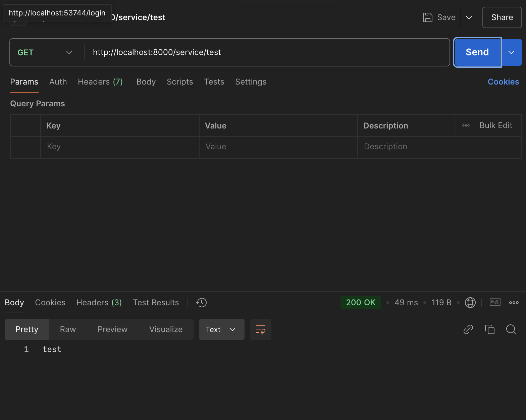Screen dimensions: 526x420
Task: Copy response link icon
Action: click(468, 329)
